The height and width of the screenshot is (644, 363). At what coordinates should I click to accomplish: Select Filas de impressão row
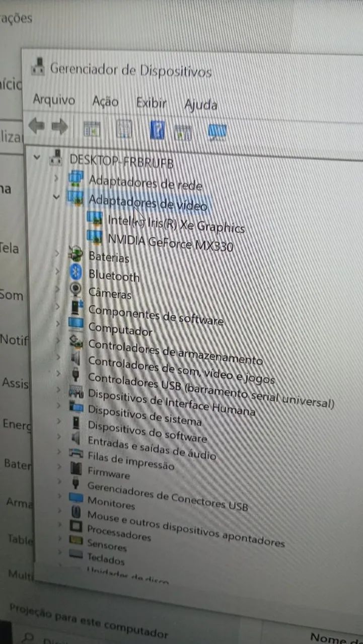click(x=131, y=460)
